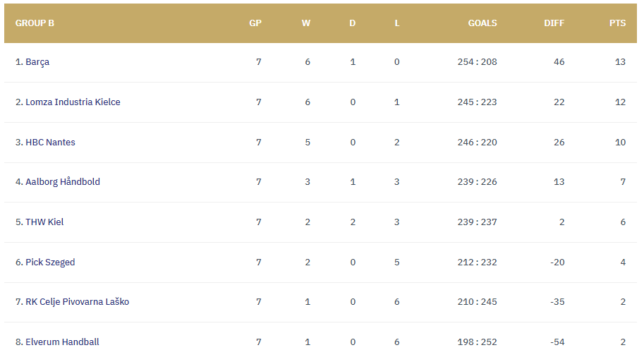Select Barça's goals value 254 : 208
644x362 pixels.
click(478, 62)
